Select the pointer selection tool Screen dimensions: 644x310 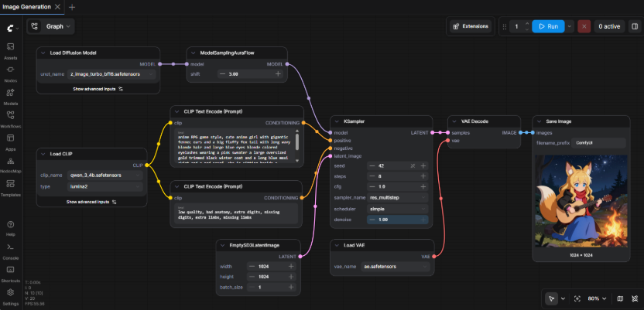pyautogui.click(x=552, y=298)
